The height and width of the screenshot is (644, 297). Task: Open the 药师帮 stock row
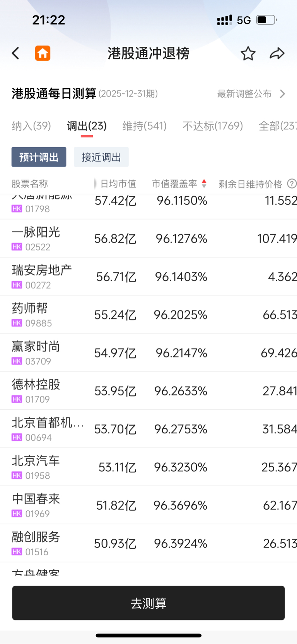click(148, 314)
